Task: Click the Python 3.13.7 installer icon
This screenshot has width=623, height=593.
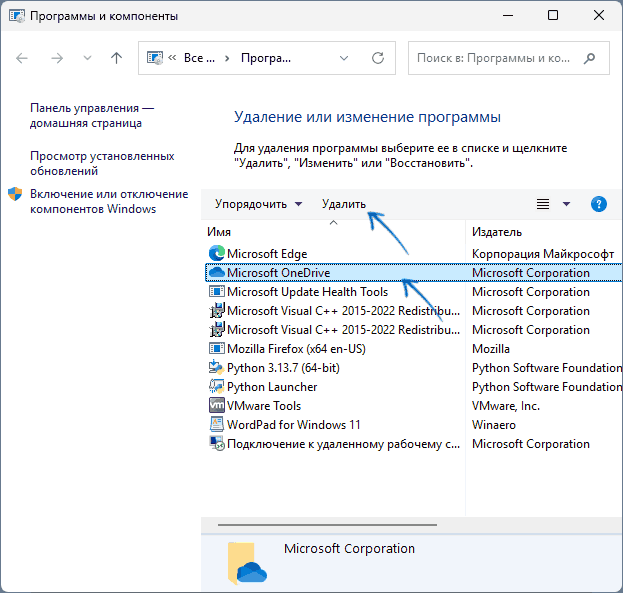Action: click(216, 368)
